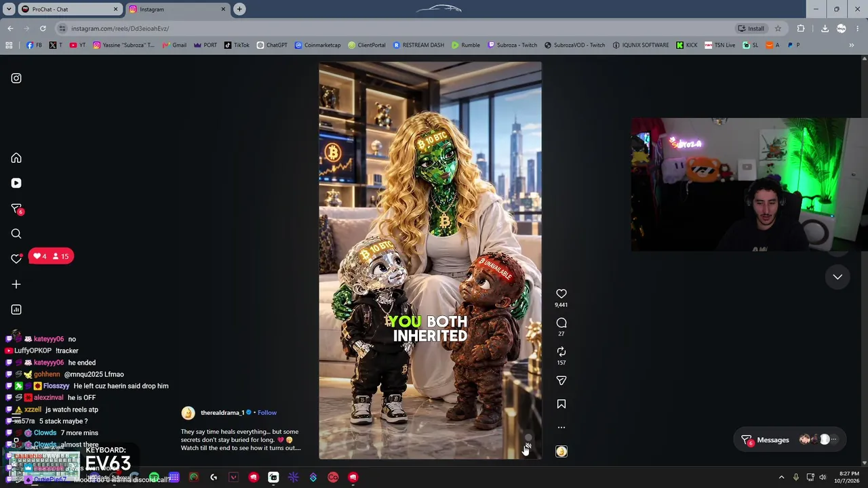This screenshot has height=488, width=868.
Task: Open therealdrama_1 avatar picture
Action: pyautogui.click(x=188, y=413)
